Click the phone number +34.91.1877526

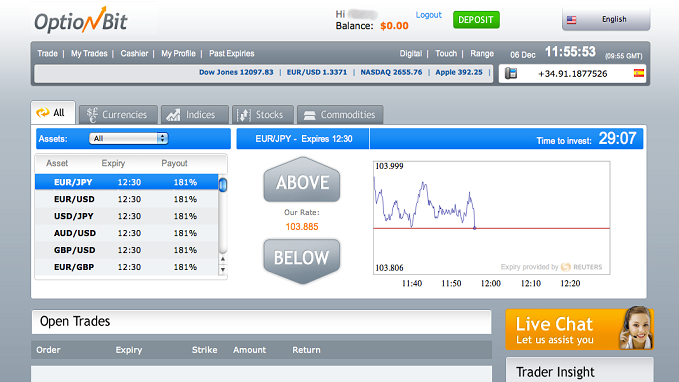click(x=572, y=74)
